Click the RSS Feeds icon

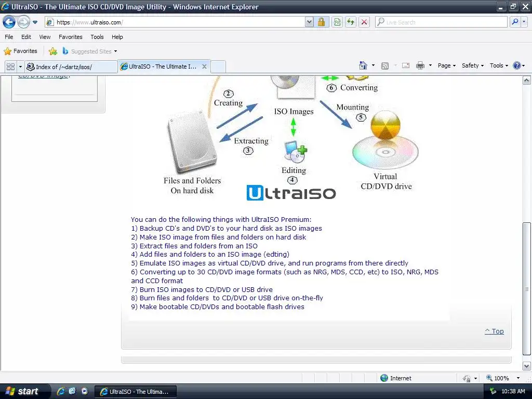tap(385, 66)
